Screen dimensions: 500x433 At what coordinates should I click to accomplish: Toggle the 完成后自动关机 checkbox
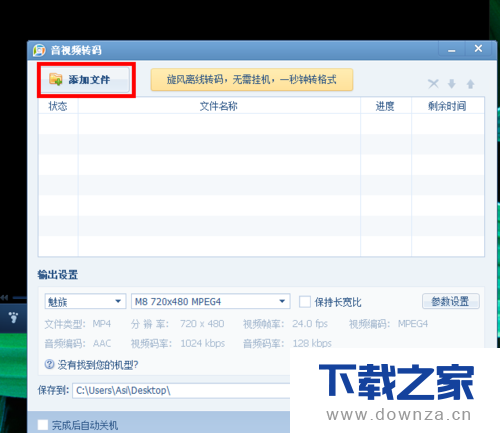coord(43,425)
